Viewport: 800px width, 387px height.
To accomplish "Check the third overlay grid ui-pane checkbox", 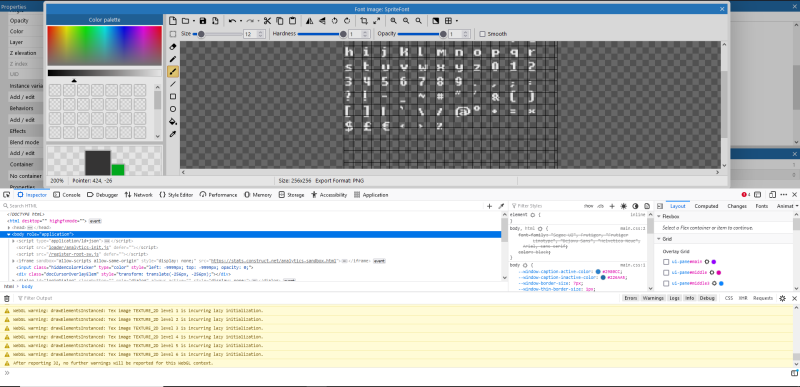I will pos(666,283).
